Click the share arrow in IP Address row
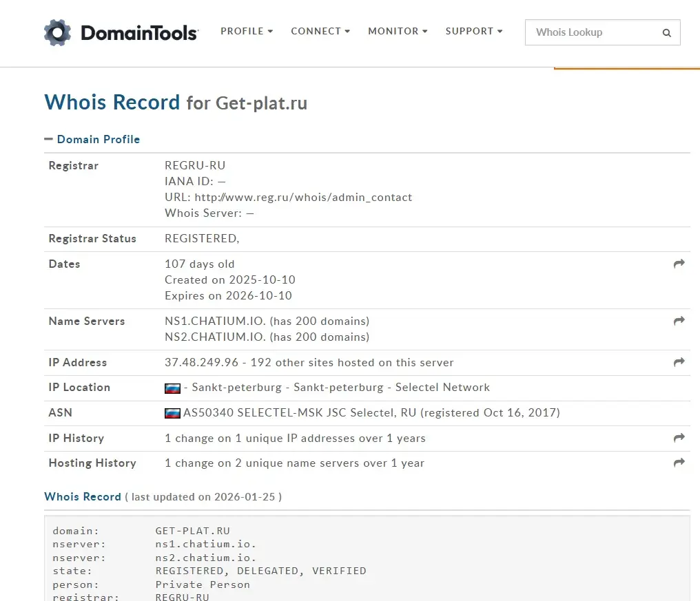Image resolution: width=700 pixels, height=601 pixels. (679, 362)
